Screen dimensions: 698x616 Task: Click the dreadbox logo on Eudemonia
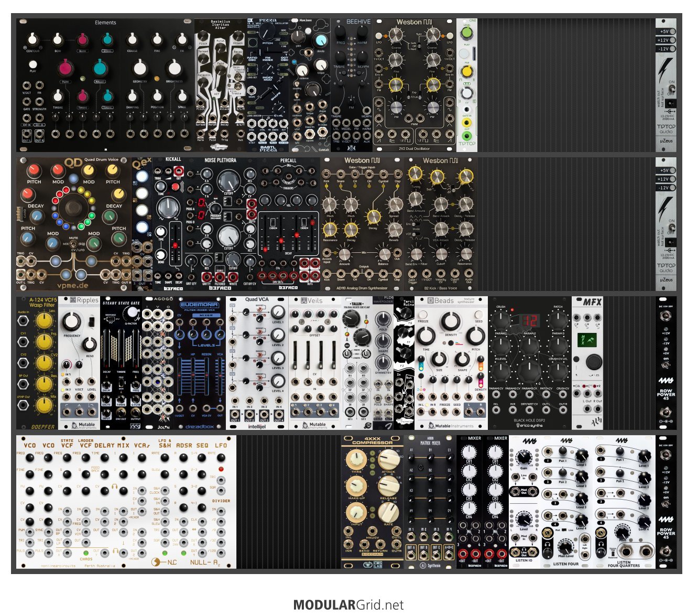point(200,426)
